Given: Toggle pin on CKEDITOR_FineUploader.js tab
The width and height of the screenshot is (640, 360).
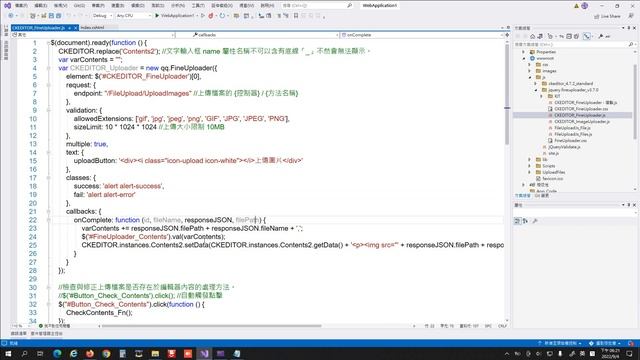Looking at the screenshot, I should pos(69,28).
